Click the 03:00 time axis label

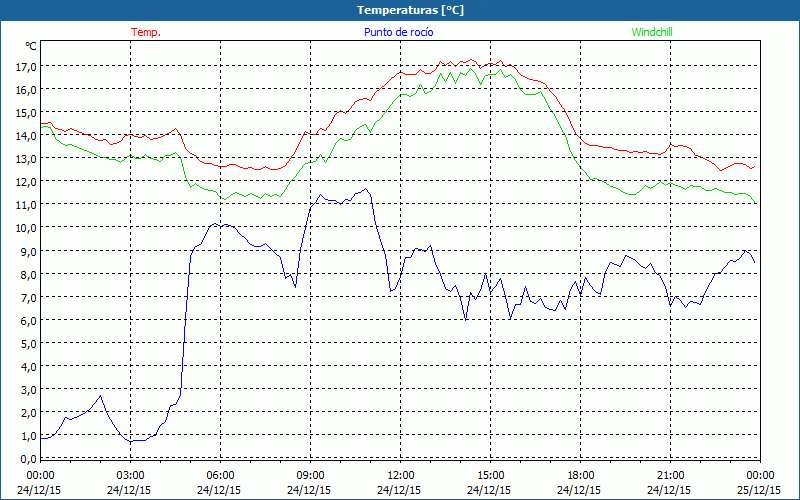click(x=131, y=475)
